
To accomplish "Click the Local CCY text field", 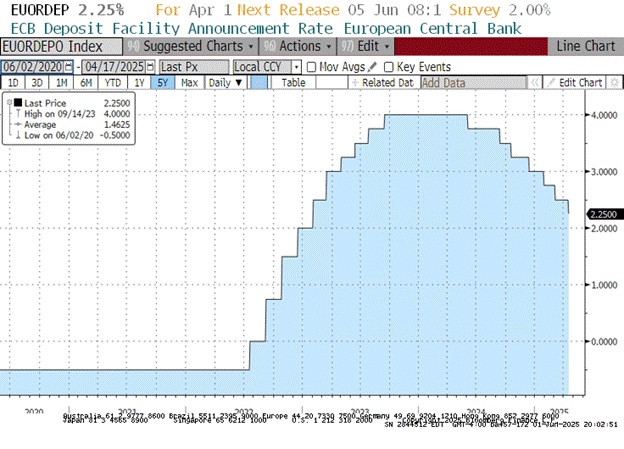I will tap(263, 67).
